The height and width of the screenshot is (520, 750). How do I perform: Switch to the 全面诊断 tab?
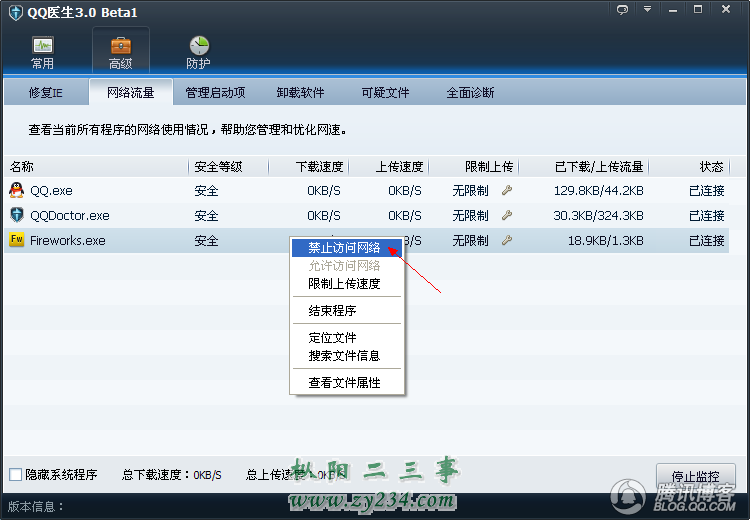(470, 92)
